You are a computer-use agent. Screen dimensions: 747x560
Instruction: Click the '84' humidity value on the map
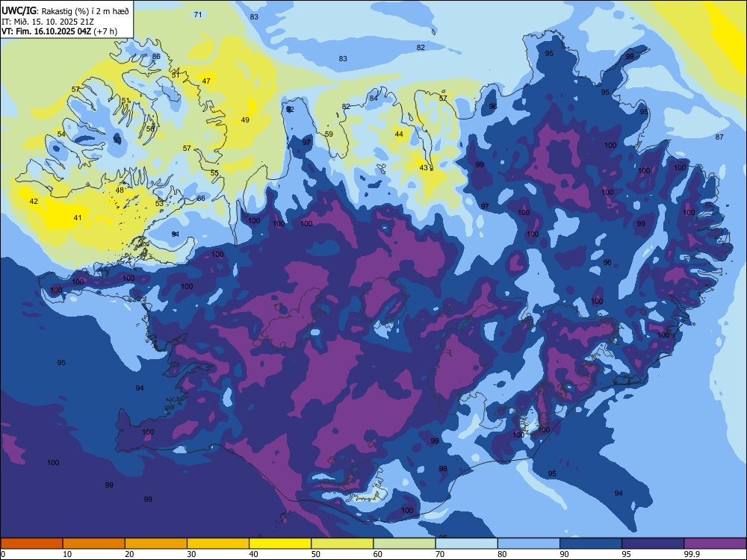373,98
